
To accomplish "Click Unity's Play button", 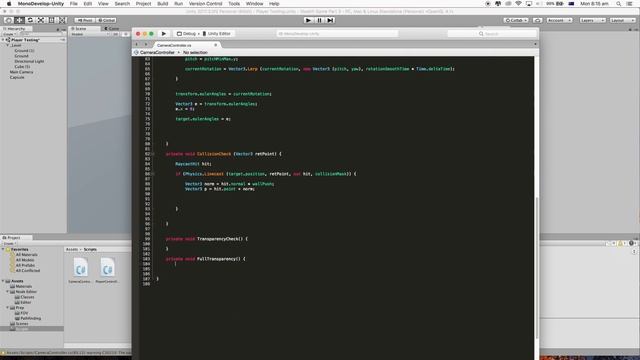I will pos(309,20).
